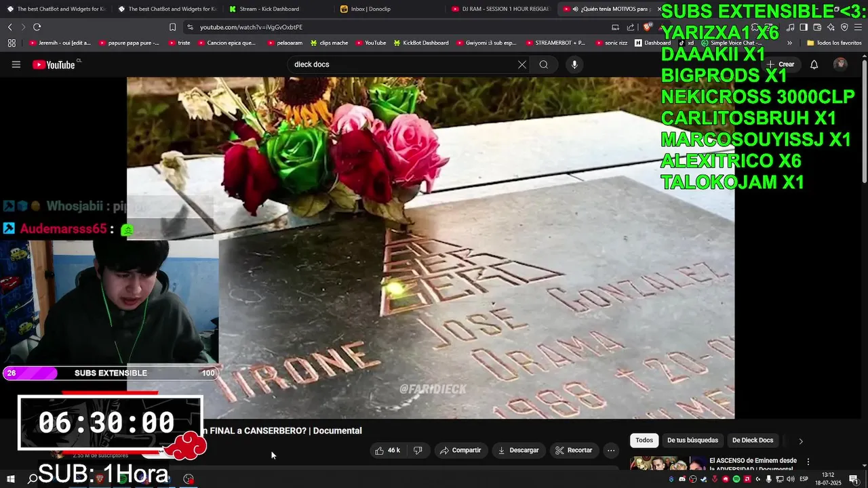Open the clips mache bookmark

[x=330, y=43]
